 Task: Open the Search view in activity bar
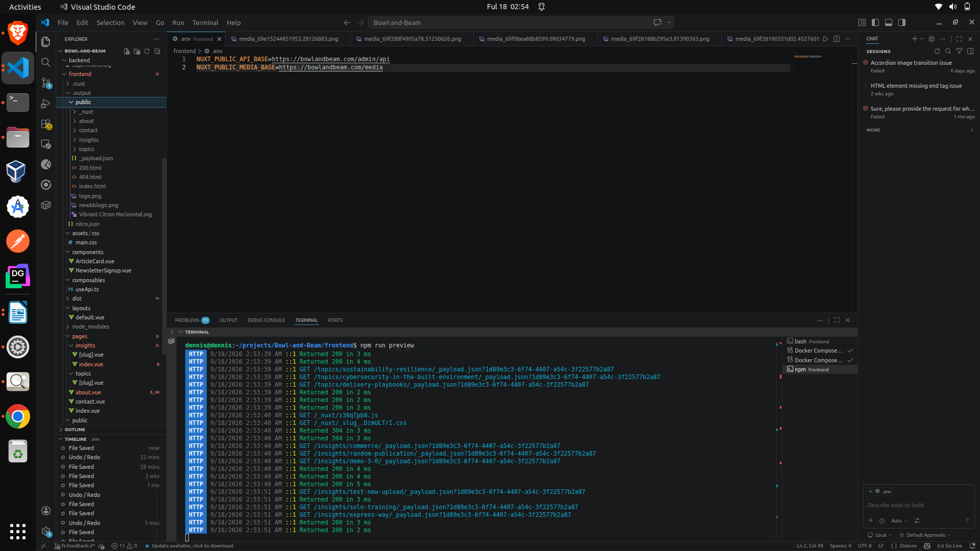point(46,62)
